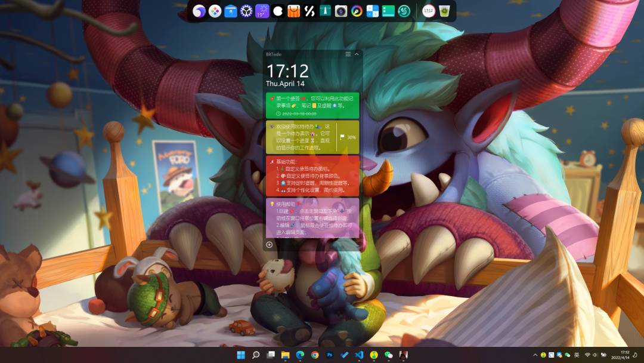The height and width of the screenshot is (363, 644).
Task: Click the WeChat tray icon
Action: (568, 355)
